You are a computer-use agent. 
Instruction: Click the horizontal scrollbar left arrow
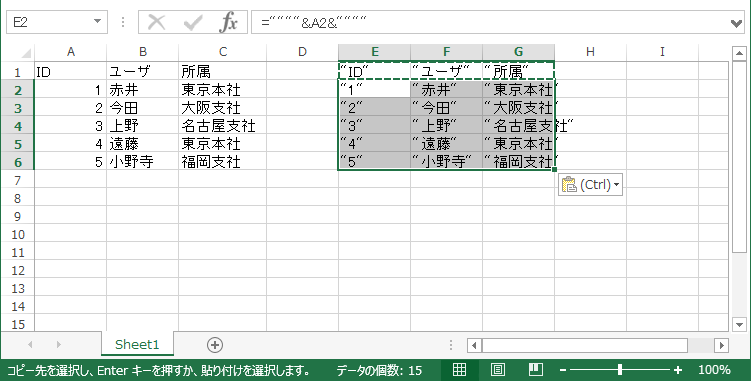click(x=474, y=345)
